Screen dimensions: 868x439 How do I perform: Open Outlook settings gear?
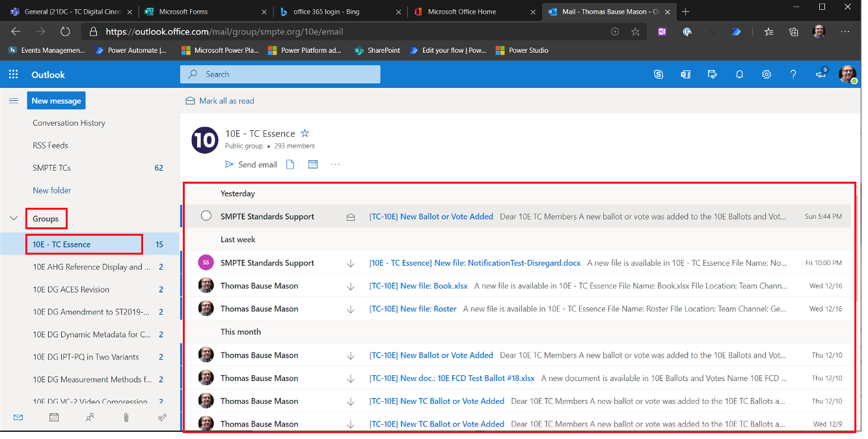click(x=766, y=74)
